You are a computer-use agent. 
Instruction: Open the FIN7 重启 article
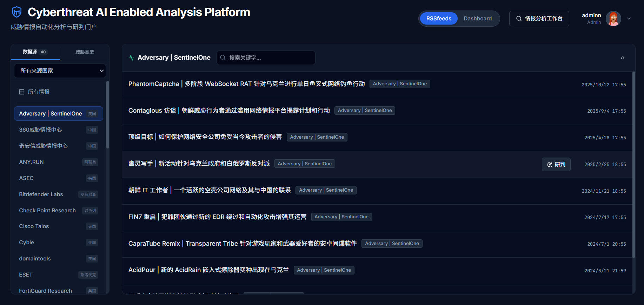coord(217,217)
